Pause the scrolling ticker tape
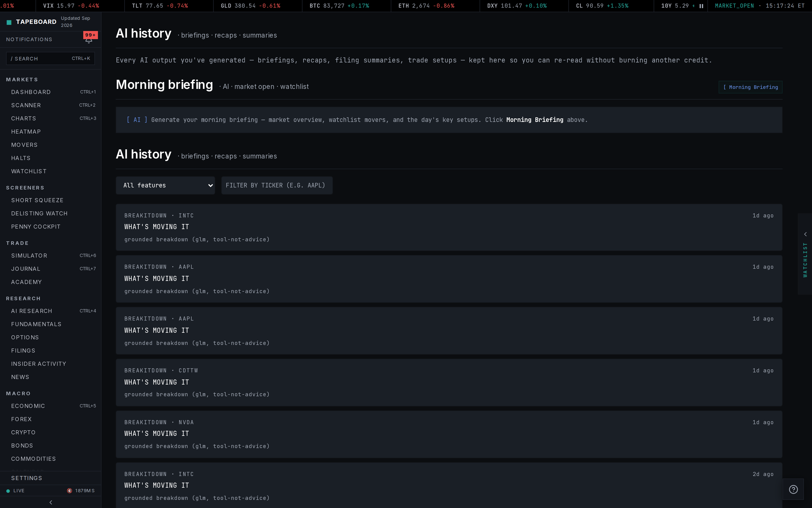The height and width of the screenshot is (508, 812). pyautogui.click(x=701, y=6)
